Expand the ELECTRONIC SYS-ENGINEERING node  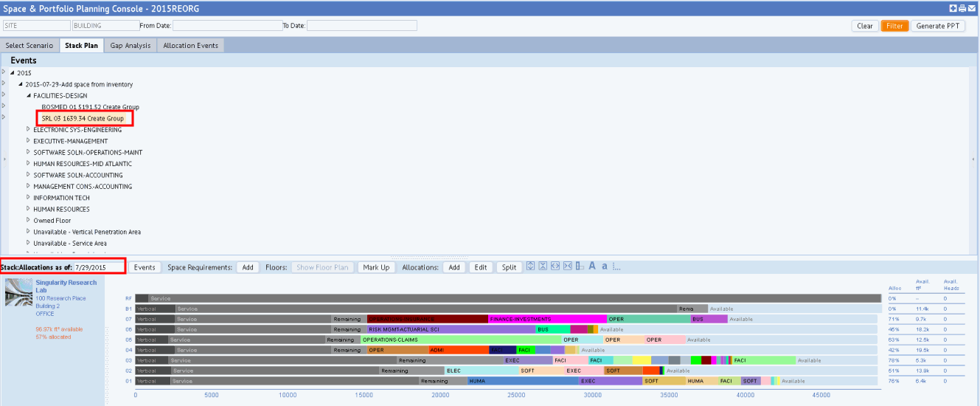coord(29,130)
